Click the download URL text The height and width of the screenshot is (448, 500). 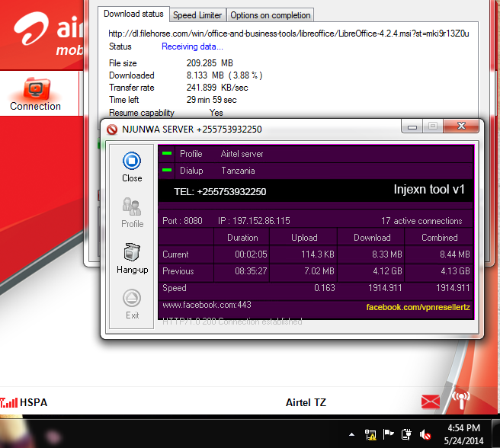(x=288, y=34)
